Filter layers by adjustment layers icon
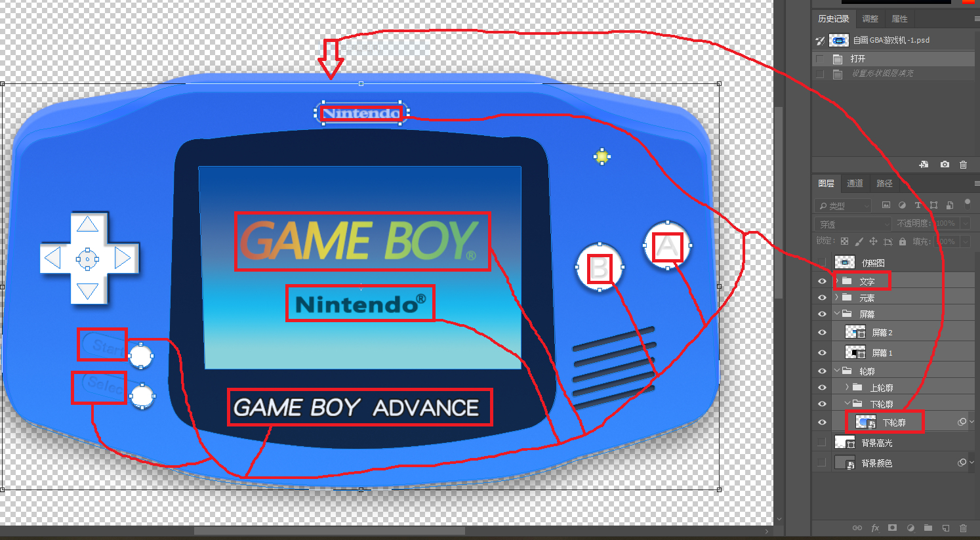Image resolution: width=980 pixels, height=540 pixels. point(902,205)
